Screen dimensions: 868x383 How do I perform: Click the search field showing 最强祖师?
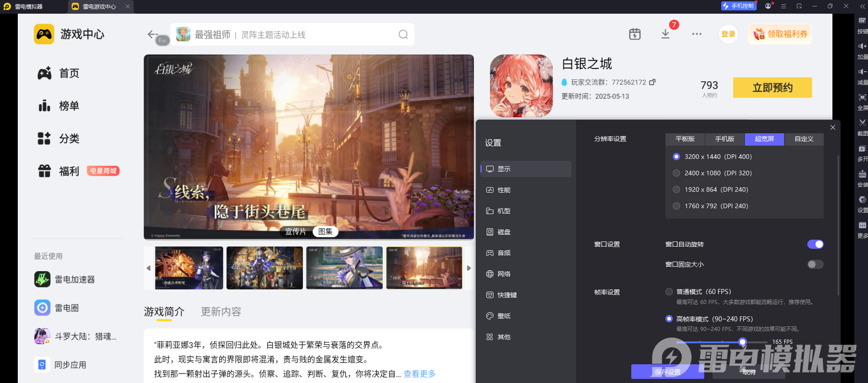click(x=292, y=34)
